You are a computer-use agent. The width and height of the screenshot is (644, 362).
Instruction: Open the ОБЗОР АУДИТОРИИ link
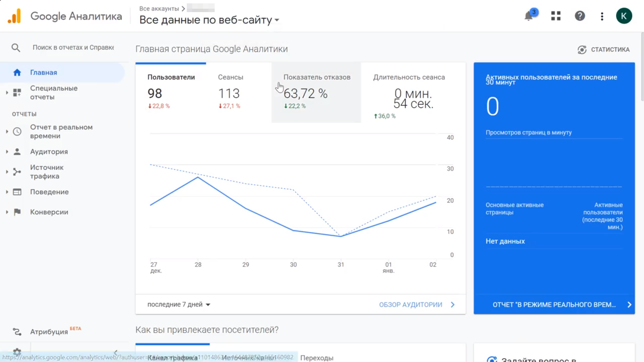[x=410, y=305]
